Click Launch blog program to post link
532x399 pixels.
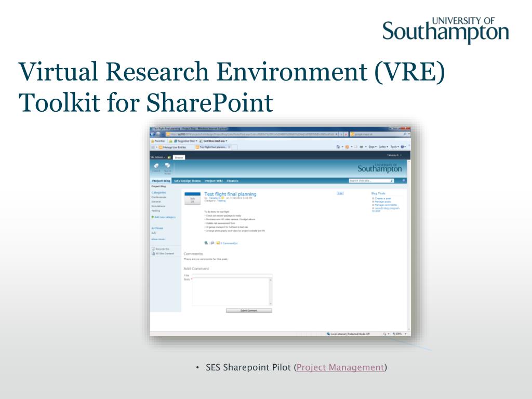[x=387, y=209]
